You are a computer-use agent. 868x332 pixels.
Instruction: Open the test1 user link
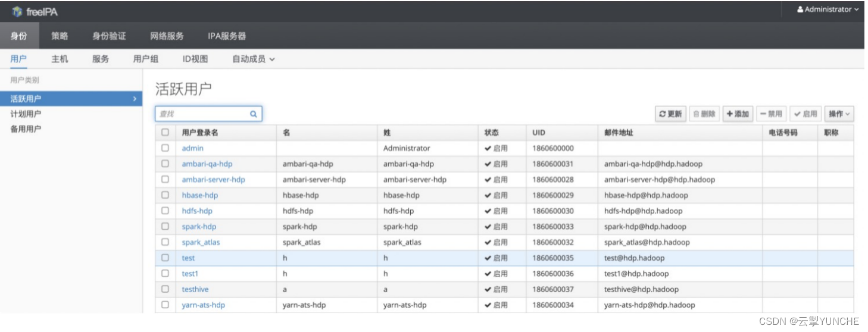tap(190, 274)
